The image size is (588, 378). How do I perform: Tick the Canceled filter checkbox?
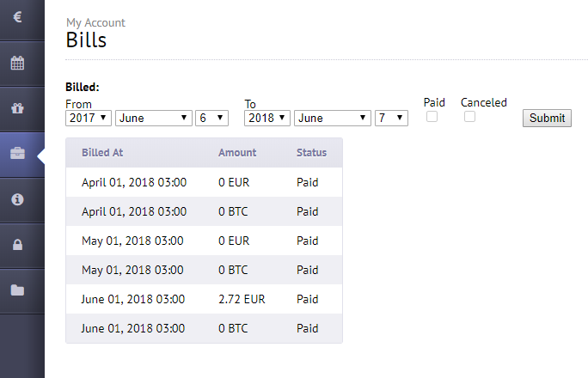[x=469, y=117]
